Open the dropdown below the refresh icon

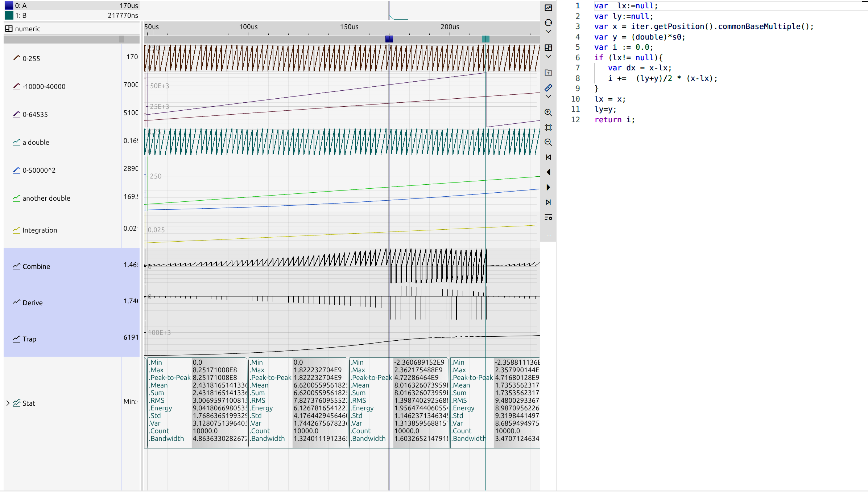(548, 32)
